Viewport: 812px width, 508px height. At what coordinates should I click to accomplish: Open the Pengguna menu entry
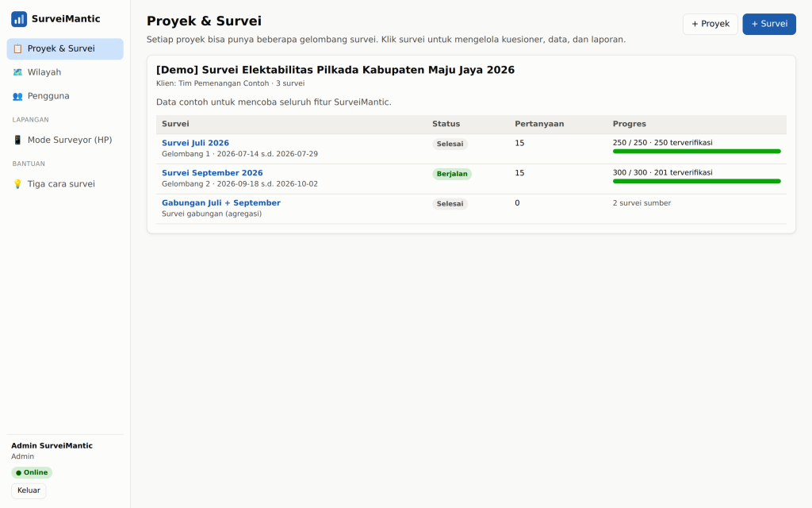coord(65,96)
